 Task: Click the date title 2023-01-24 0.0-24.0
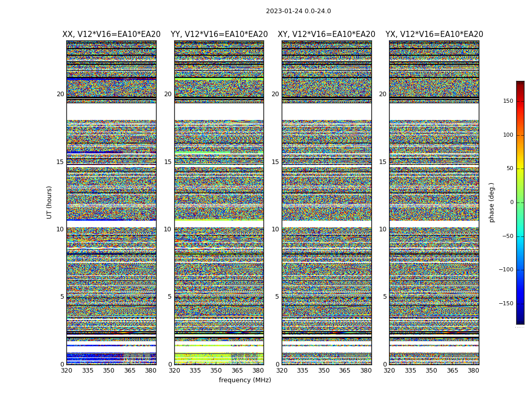pyautogui.click(x=298, y=11)
